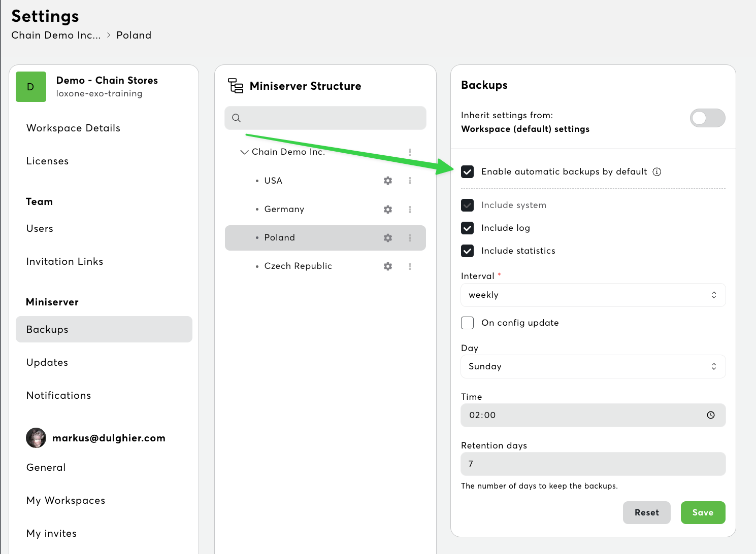The image size is (756, 554).
Task: Open settings gear for Germany
Action: click(x=388, y=210)
